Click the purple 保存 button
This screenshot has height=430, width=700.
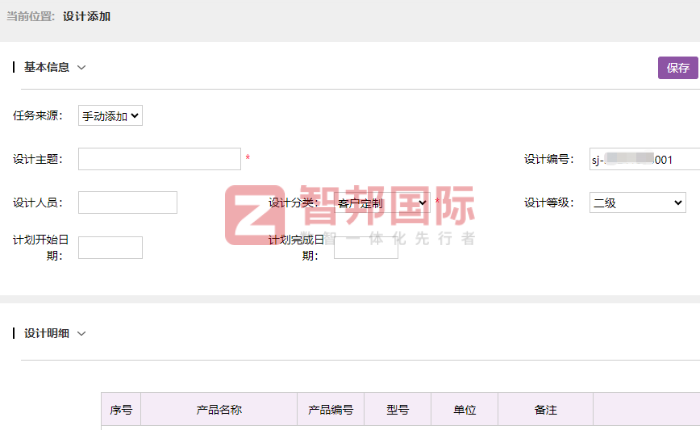677,68
